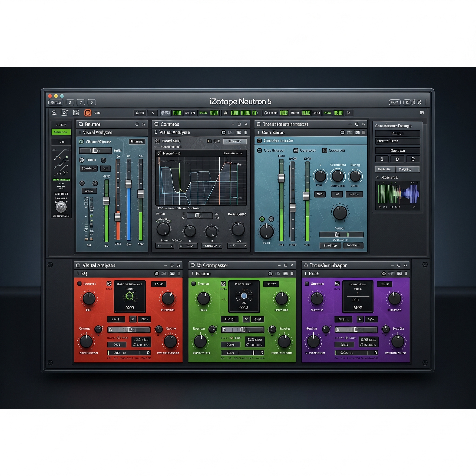
Task: Click the flag icon ending the toolbar meters
Action: pos(349,113)
